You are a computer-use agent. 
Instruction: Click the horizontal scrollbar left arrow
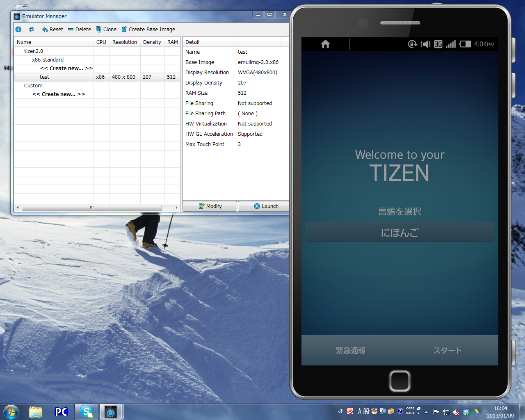point(17,208)
